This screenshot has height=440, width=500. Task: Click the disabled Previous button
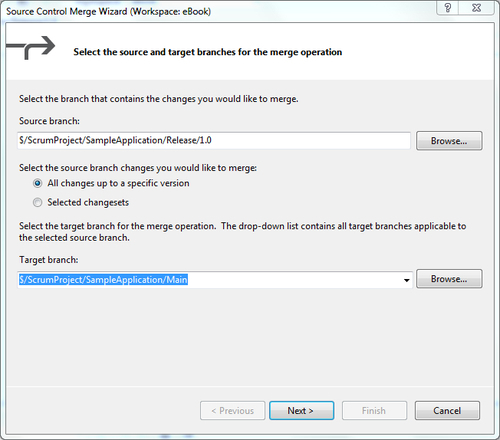coord(233,410)
